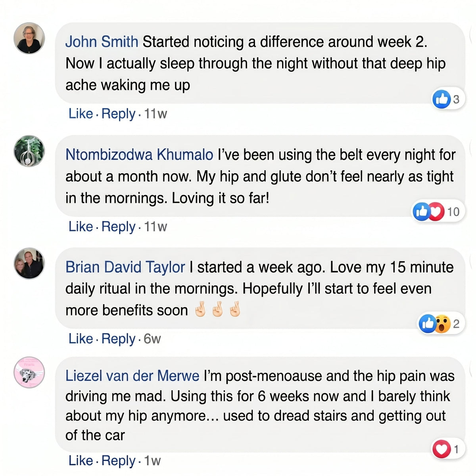Image resolution: width=476 pixels, height=476 pixels.
Task: Click the wow emoji reaction on Brian's comment
Action: [x=442, y=324]
